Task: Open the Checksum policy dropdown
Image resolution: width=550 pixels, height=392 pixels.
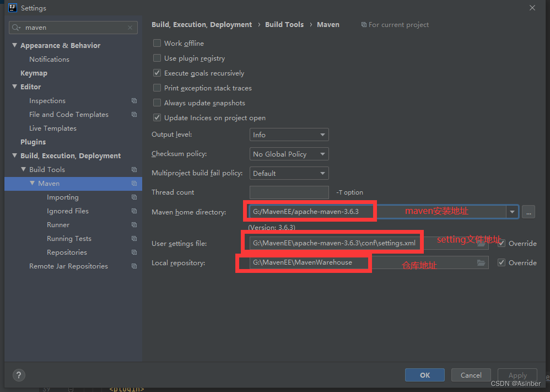Action: (x=289, y=154)
